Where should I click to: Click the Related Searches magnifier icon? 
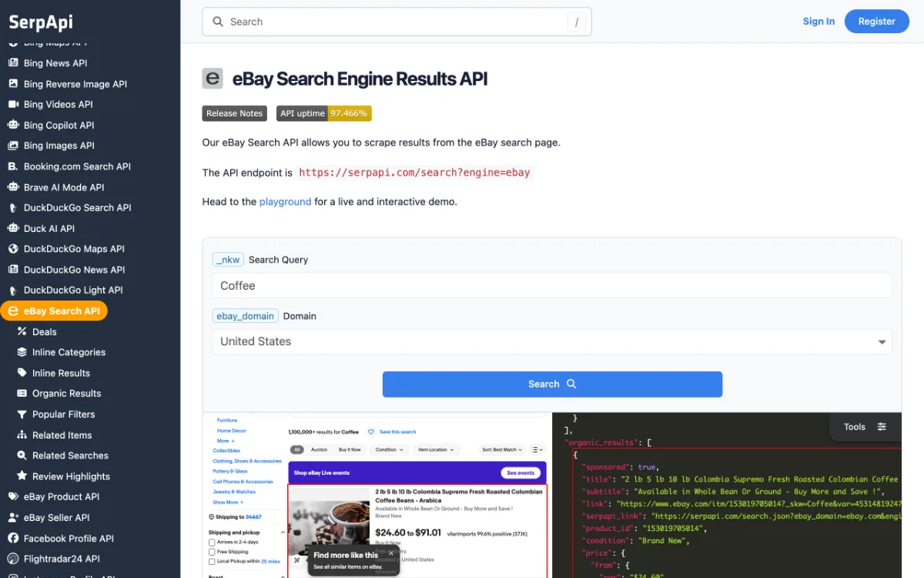pyautogui.click(x=22, y=455)
